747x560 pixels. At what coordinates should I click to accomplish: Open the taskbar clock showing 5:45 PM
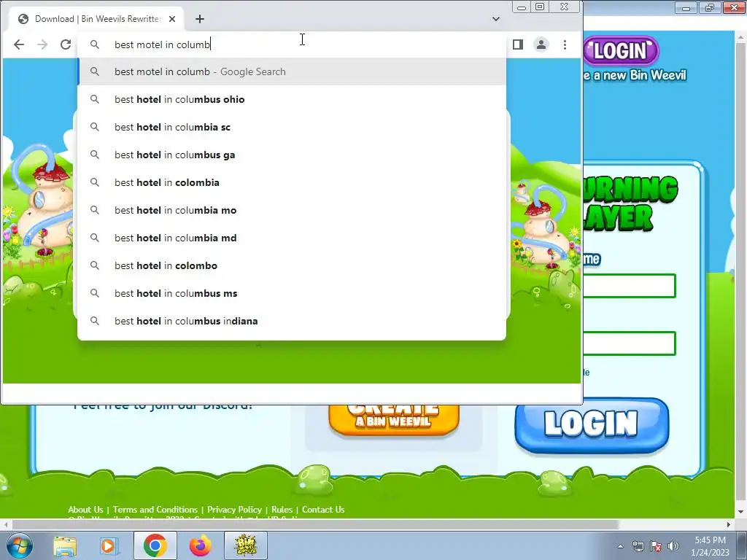tap(711, 546)
